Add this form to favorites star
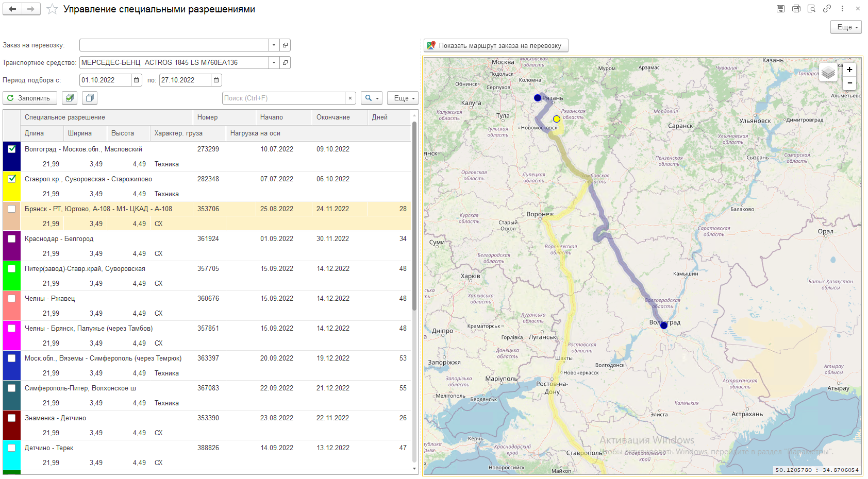Viewport: 868px width, 479px height. 52,9
